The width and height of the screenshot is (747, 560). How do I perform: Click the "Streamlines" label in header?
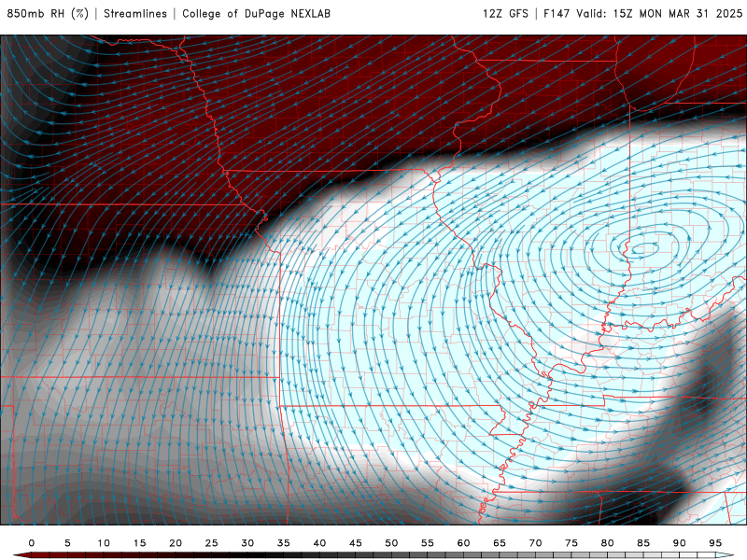click(135, 13)
